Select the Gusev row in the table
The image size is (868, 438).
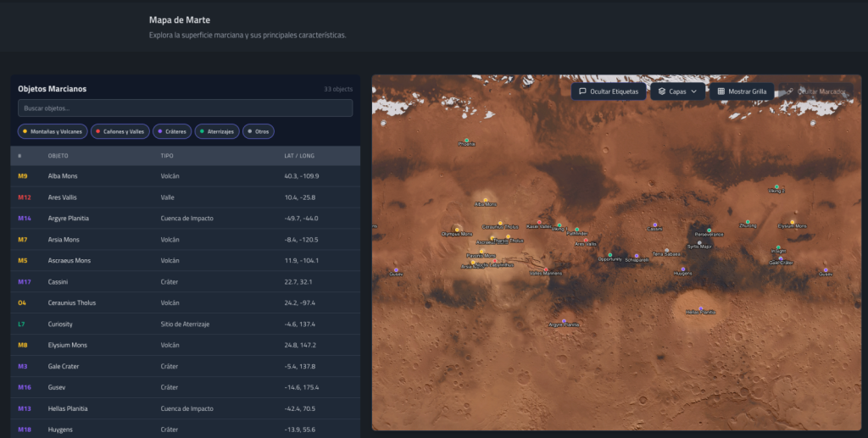185,388
